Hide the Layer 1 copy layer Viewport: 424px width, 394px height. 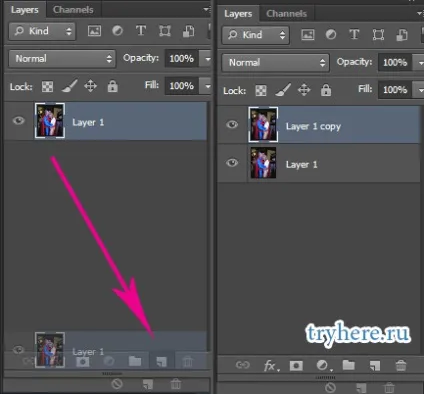coord(232,125)
